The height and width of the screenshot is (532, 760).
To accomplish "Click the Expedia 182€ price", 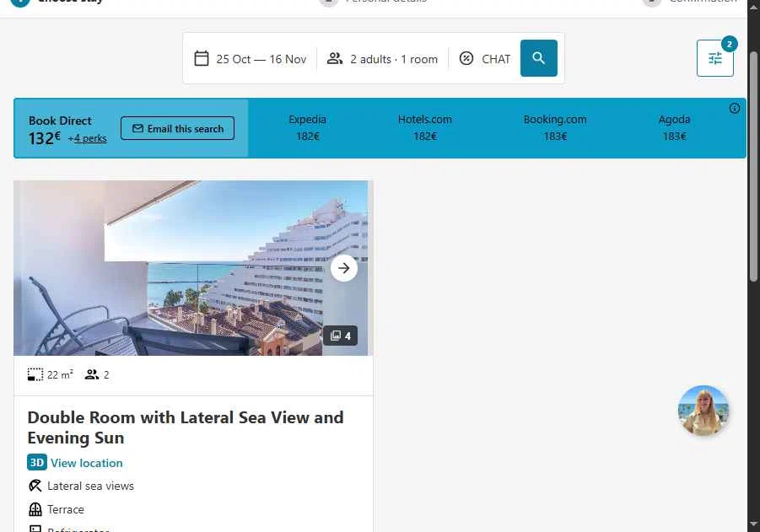I will (x=308, y=128).
